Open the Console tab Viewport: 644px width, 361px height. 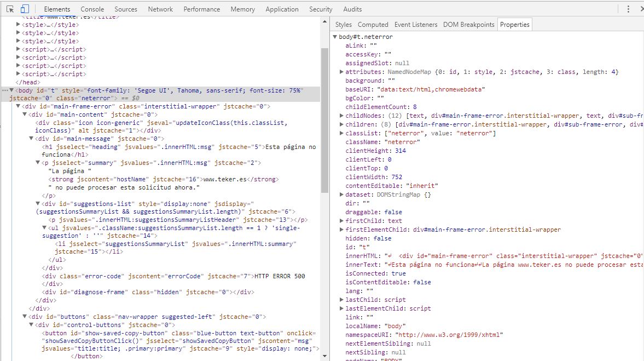click(x=92, y=9)
